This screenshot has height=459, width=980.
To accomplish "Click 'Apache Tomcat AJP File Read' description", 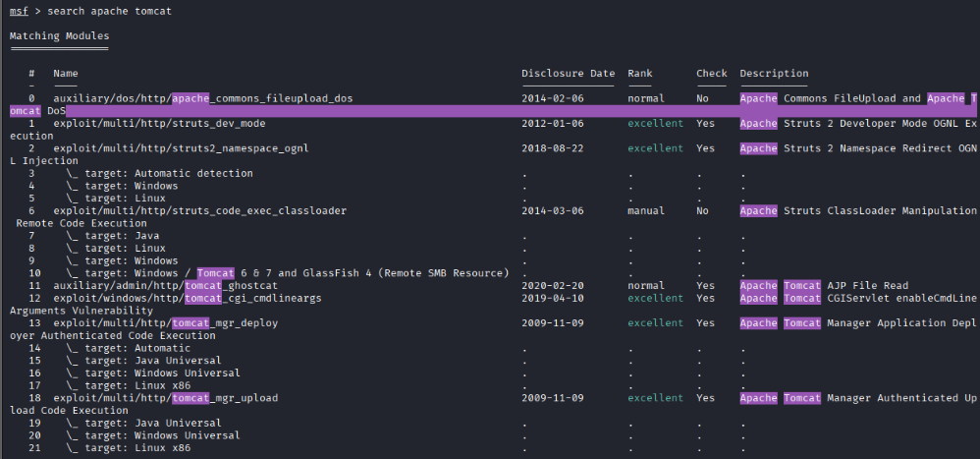I will pyautogui.click(x=825, y=286).
